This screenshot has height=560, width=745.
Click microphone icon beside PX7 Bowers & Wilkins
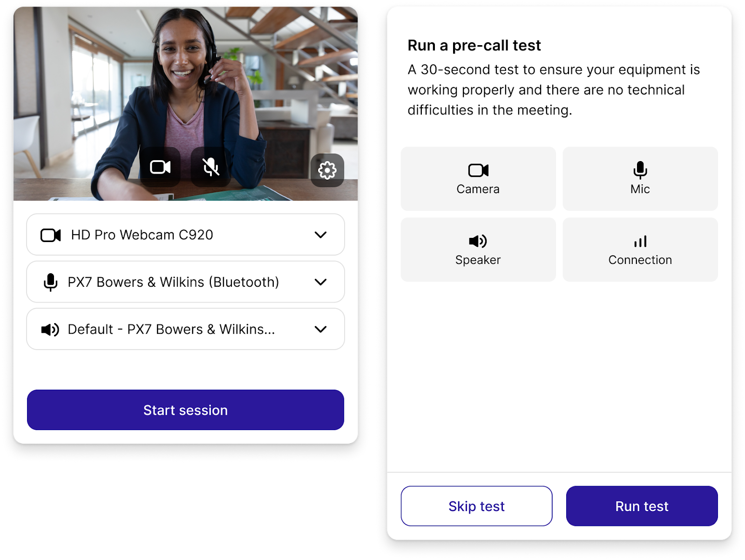tap(50, 282)
